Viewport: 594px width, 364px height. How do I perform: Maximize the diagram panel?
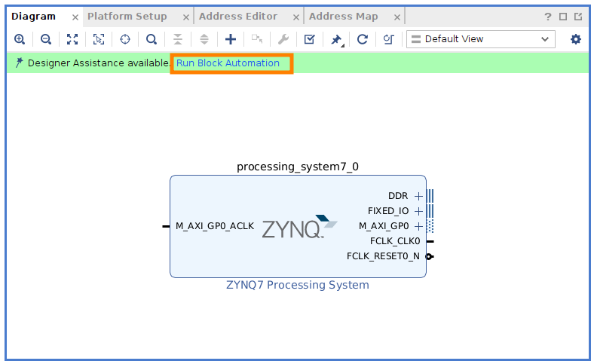pyautogui.click(x=563, y=17)
